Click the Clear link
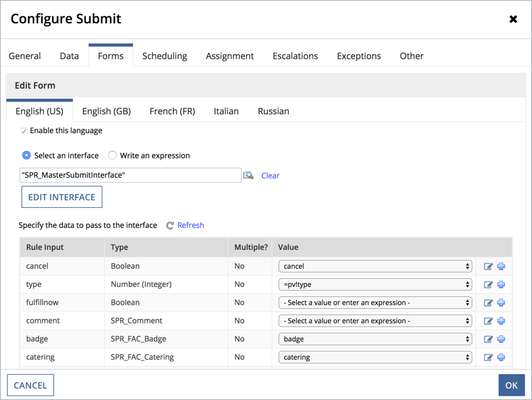Image resolution: width=532 pixels, height=400 pixels. (270, 176)
